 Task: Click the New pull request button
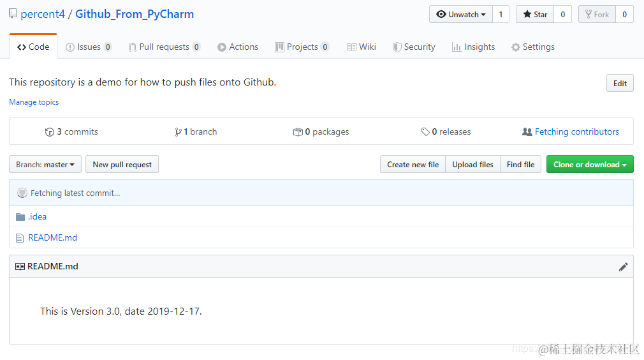point(122,165)
